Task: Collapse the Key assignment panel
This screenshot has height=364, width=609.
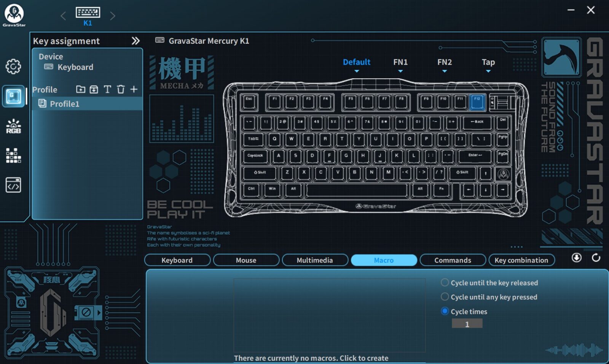Action: (136, 41)
